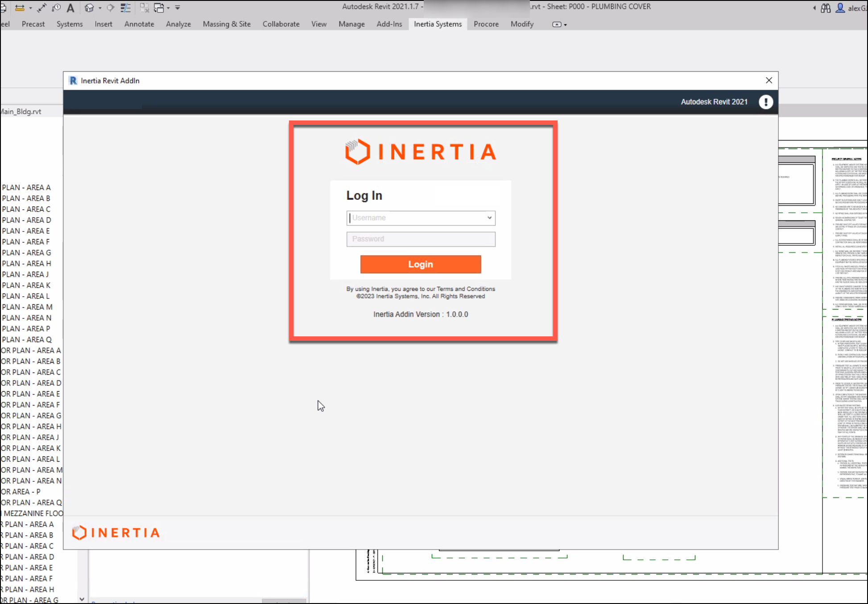Select 'OR PLAN - AREA L' browser item
868x604 pixels.
pyautogui.click(x=30, y=459)
